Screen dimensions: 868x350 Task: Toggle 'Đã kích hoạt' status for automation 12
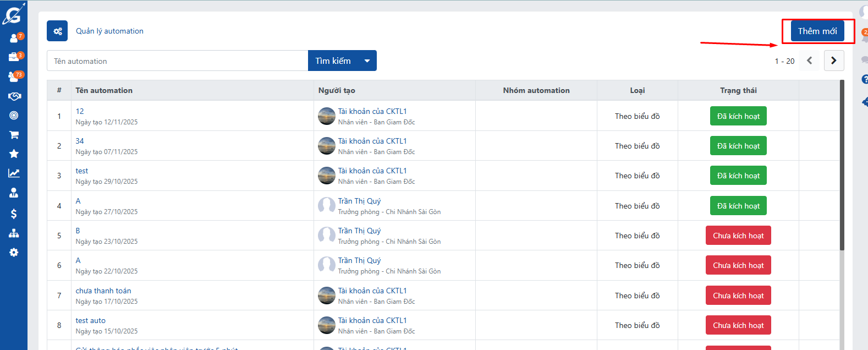point(738,116)
